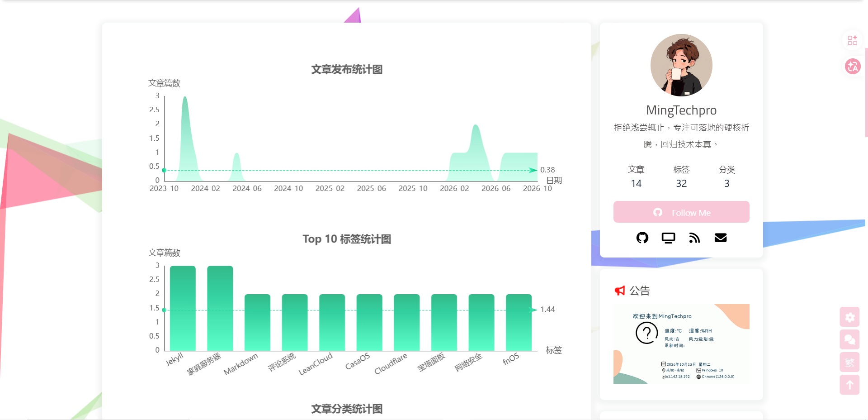
Task: Click the 公告 megaphone icon
Action: (x=619, y=291)
